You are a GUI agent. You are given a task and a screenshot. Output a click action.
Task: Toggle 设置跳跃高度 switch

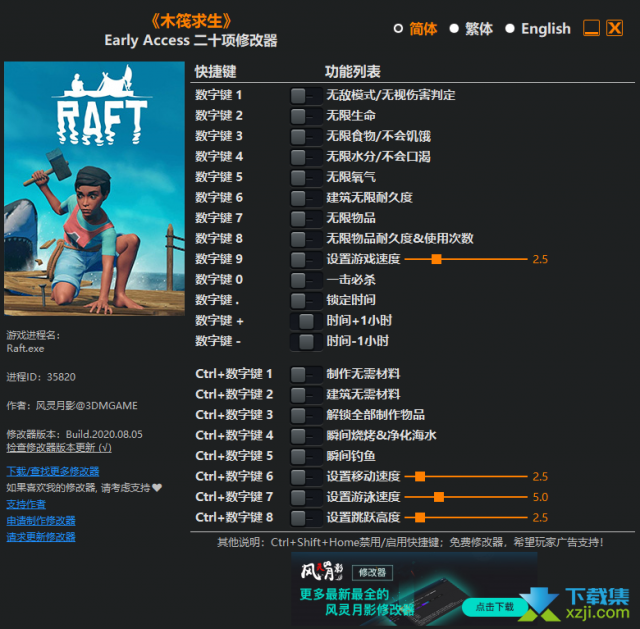click(x=306, y=518)
